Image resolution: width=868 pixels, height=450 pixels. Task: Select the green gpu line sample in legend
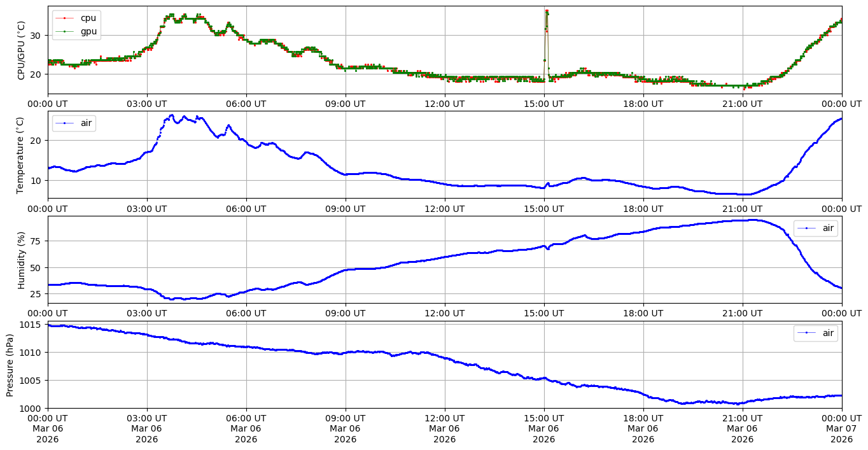(x=65, y=31)
